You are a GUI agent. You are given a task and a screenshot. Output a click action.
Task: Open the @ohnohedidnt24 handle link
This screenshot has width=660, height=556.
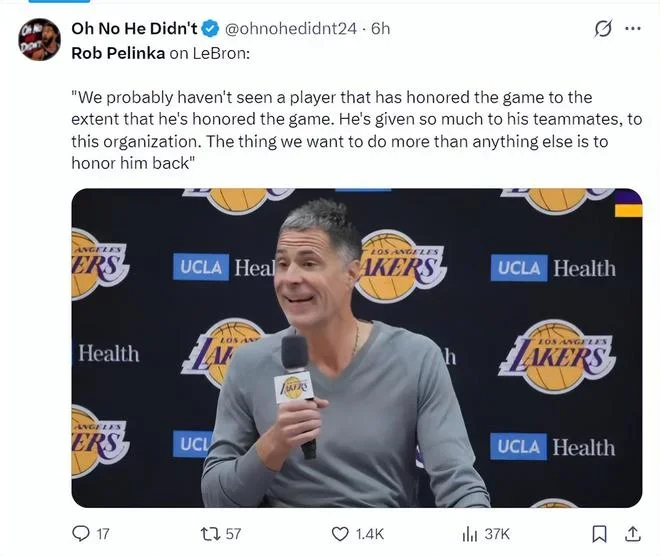291,29
